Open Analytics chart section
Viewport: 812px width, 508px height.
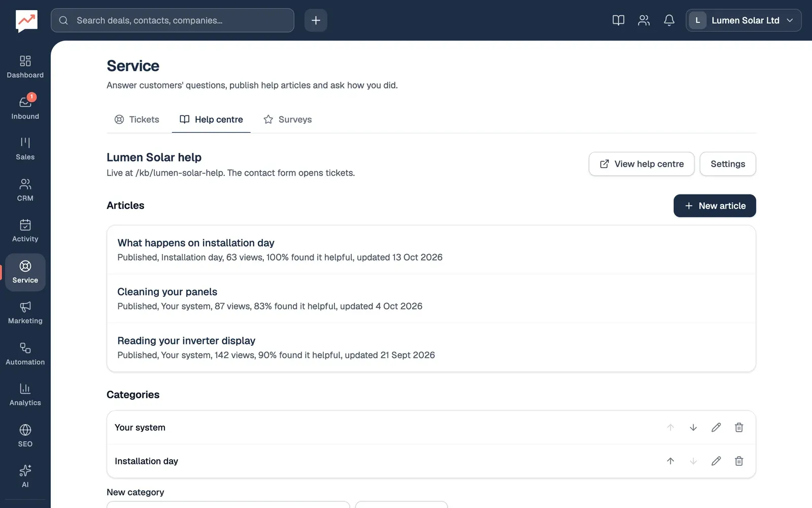[x=25, y=395]
